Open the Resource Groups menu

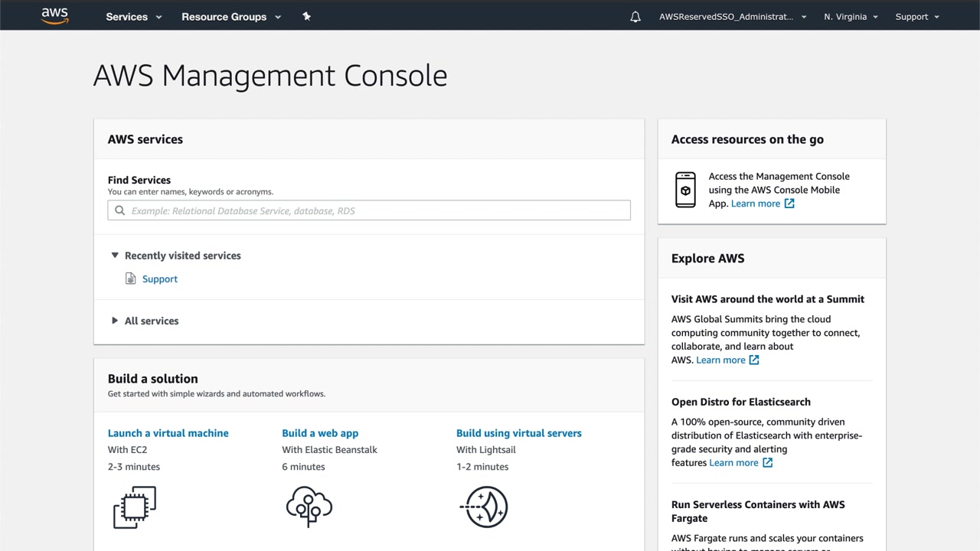pos(231,17)
